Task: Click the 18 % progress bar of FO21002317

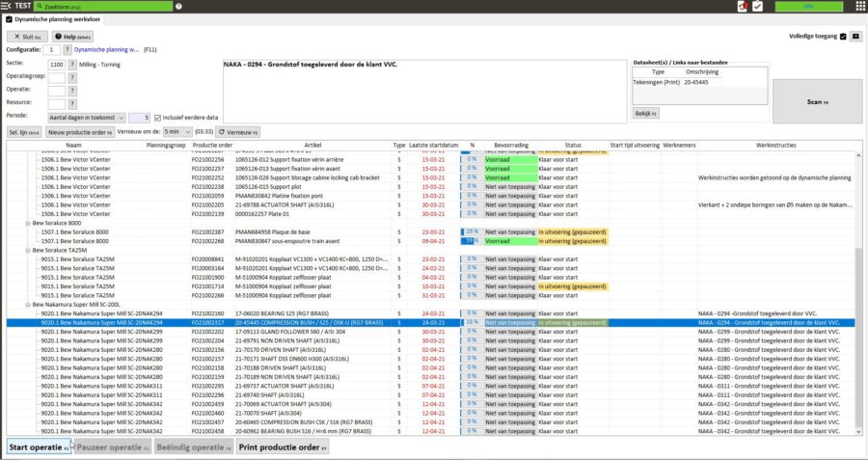Action: [471, 323]
